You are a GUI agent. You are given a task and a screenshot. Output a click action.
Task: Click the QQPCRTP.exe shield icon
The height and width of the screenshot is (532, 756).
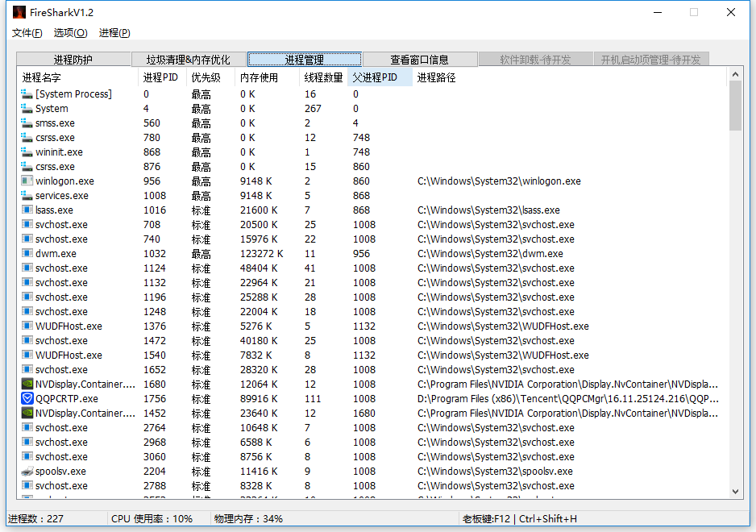coord(27,398)
